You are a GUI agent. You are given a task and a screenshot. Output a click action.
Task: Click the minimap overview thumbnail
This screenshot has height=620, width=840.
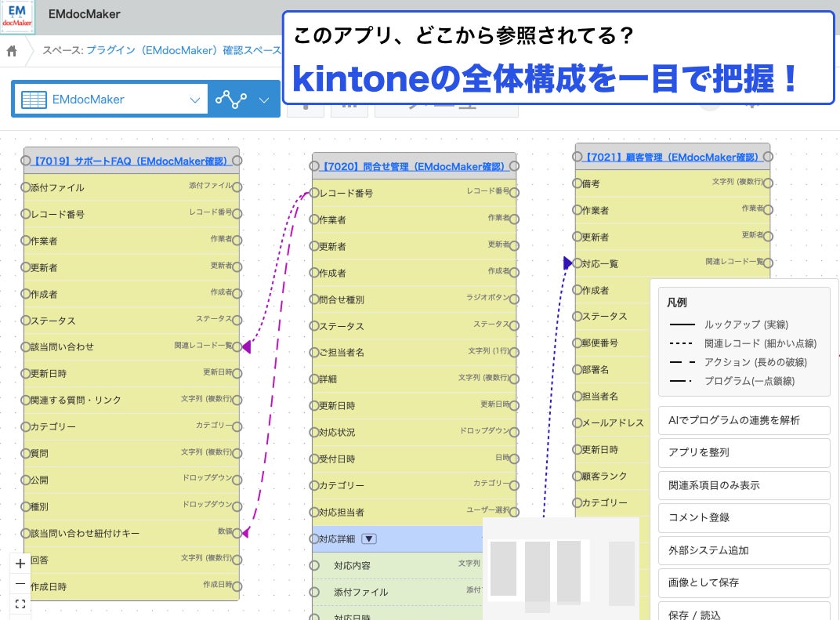point(561,568)
